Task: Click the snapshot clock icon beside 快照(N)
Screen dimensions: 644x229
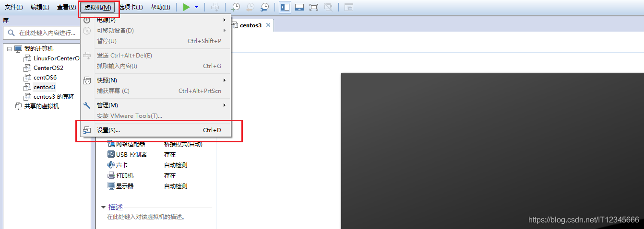Action: point(87,80)
